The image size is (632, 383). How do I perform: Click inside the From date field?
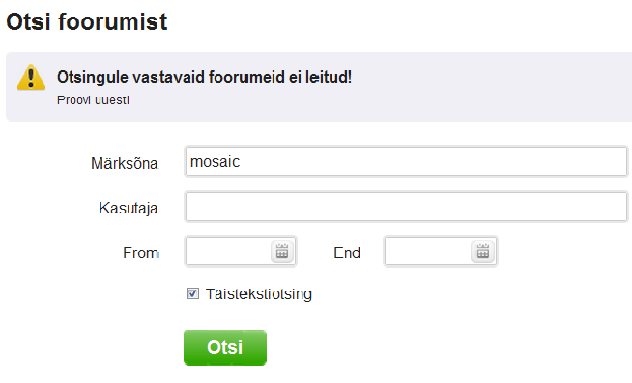[x=241, y=252]
